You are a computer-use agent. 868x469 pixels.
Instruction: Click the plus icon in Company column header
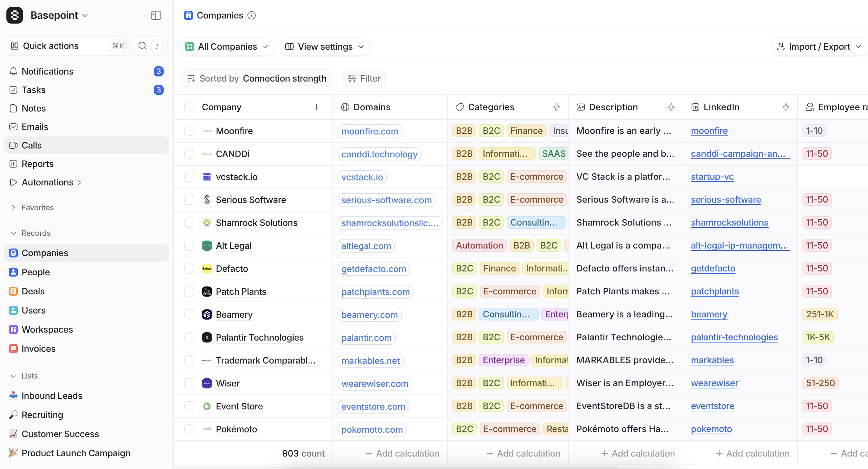(316, 107)
